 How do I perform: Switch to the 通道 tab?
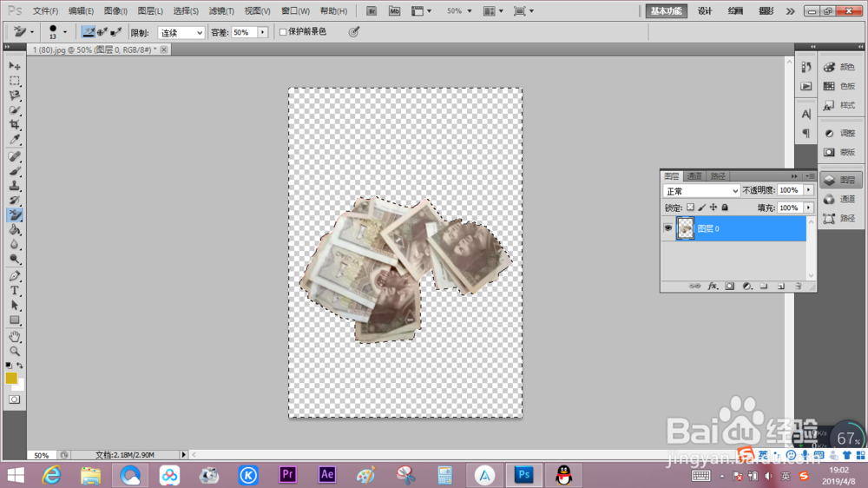click(694, 176)
